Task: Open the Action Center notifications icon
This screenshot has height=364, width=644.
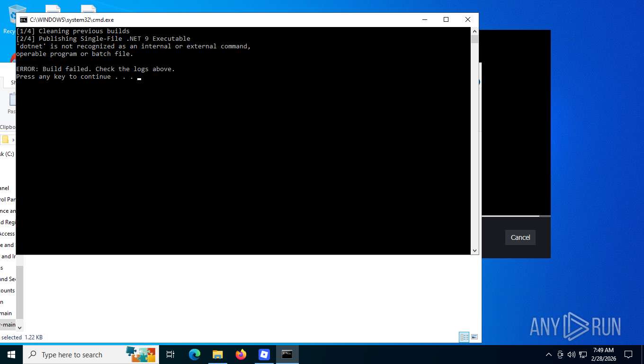Action: [628, 355]
